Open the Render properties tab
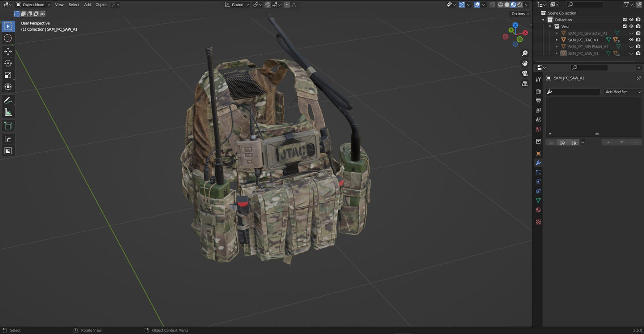 [538, 90]
